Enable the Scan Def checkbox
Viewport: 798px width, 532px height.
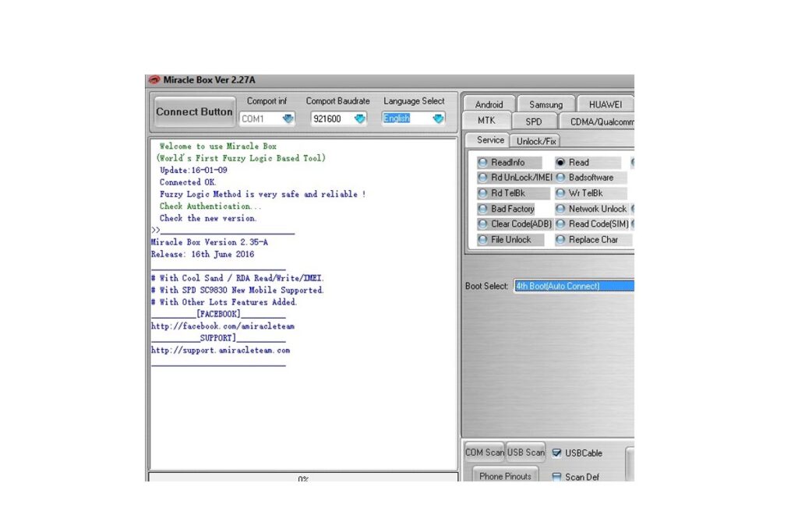[x=558, y=477]
